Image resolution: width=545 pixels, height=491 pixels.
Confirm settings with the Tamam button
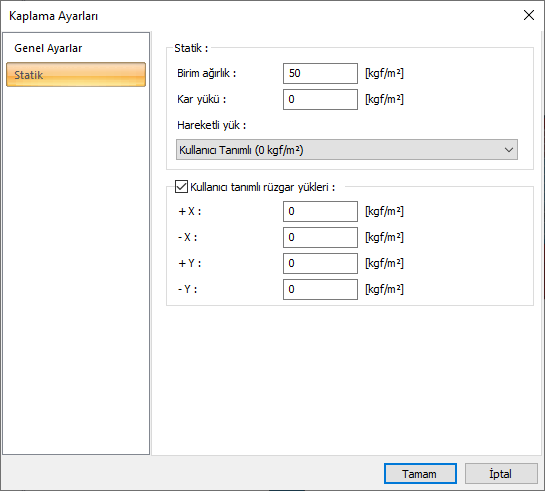pyautogui.click(x=420, y=474)
